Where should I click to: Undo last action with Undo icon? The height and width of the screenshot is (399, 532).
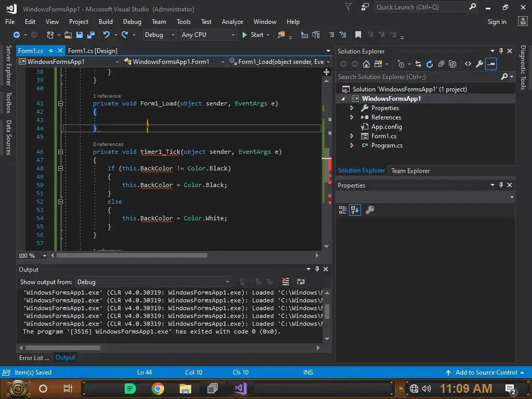[107, 35]
